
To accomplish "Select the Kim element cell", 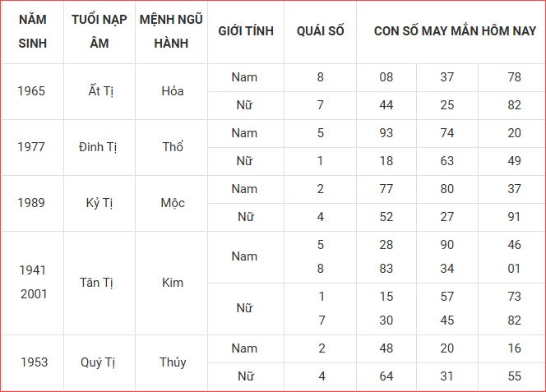I will (172, 283).
